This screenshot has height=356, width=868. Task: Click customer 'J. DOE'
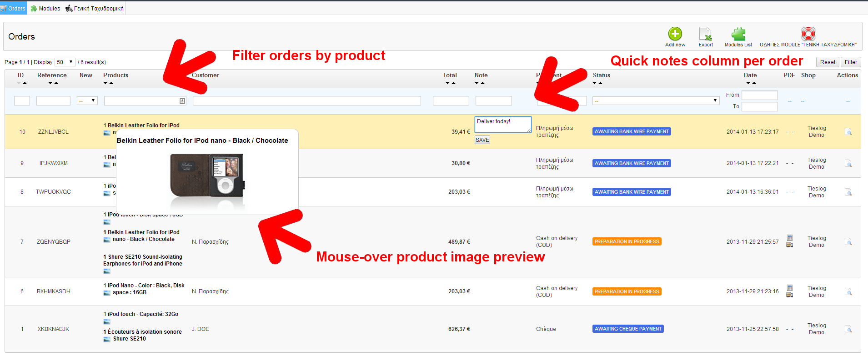201,329
